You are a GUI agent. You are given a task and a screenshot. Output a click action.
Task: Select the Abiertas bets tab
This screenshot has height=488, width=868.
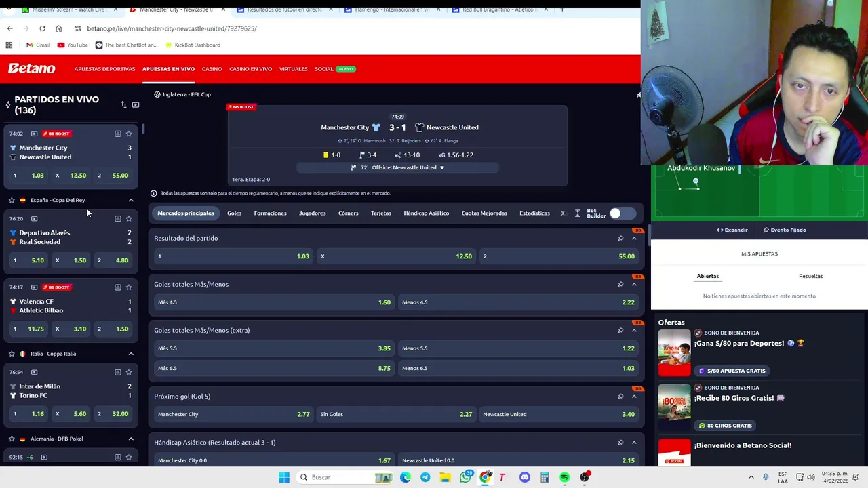[x=707, y=276]
